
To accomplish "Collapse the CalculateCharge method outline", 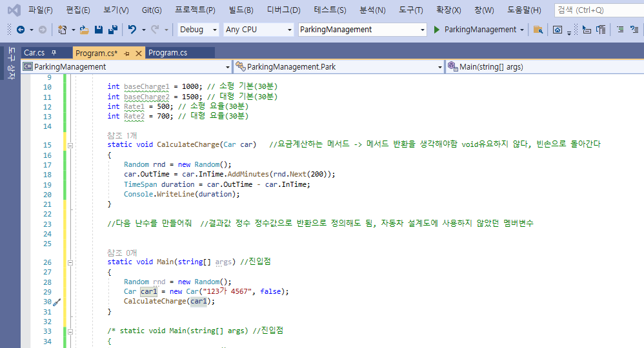I will [x=70, y=145].
